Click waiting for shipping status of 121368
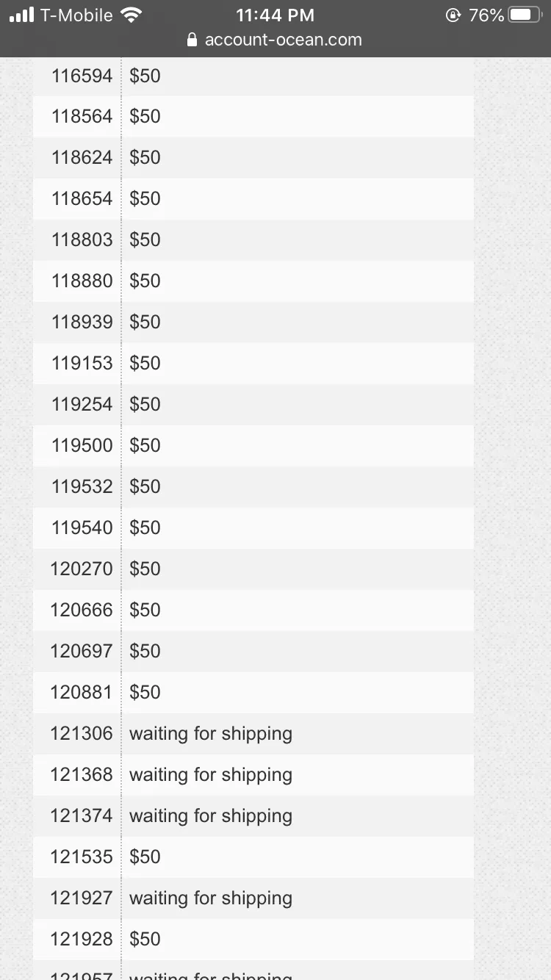This screenshot has width=551, height=980. point(211,775)
